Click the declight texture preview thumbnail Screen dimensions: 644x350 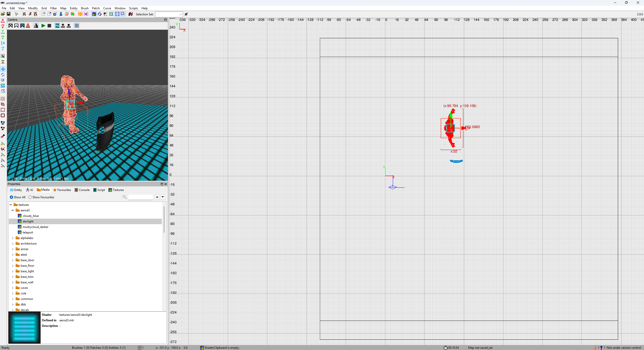point(24,328)
